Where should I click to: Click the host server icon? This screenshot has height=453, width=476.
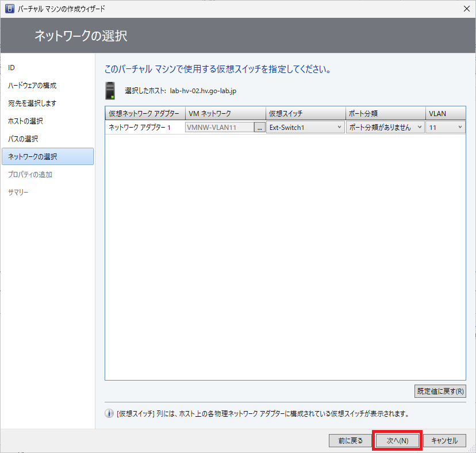pyautogui.click(x=110, y=90)
